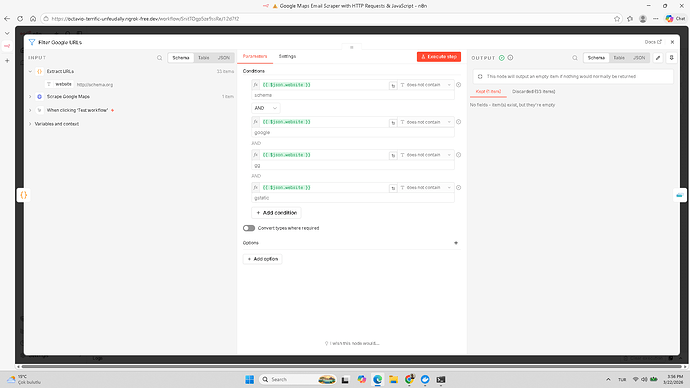The width and height of the screenshot is (690, 388).
Task: Click the google value input field
Action: coord(353,132)
